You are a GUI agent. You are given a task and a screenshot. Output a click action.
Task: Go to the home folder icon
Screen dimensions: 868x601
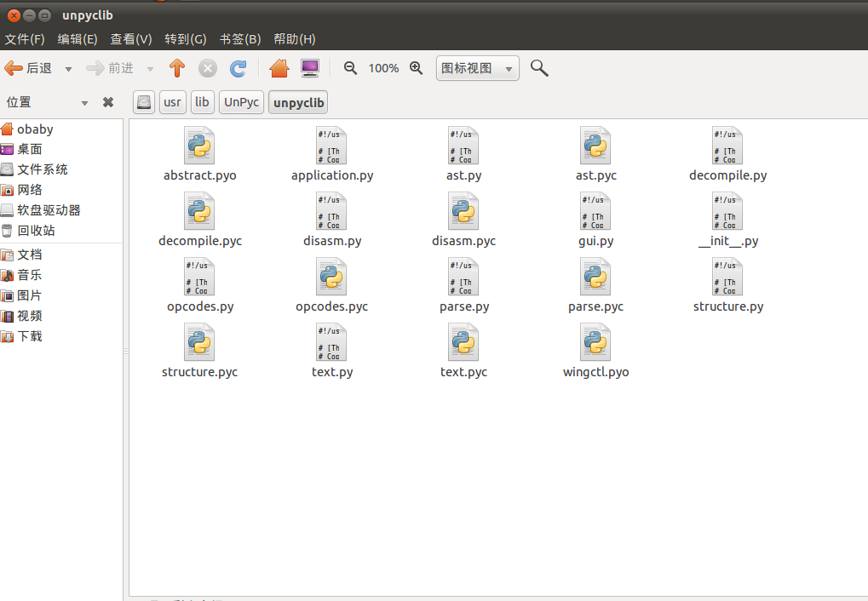(x=279, y=68)
